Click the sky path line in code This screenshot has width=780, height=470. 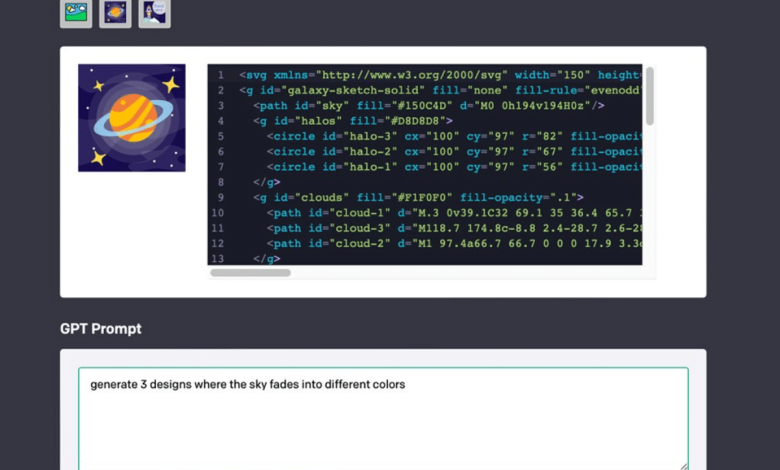pos(430,105)
